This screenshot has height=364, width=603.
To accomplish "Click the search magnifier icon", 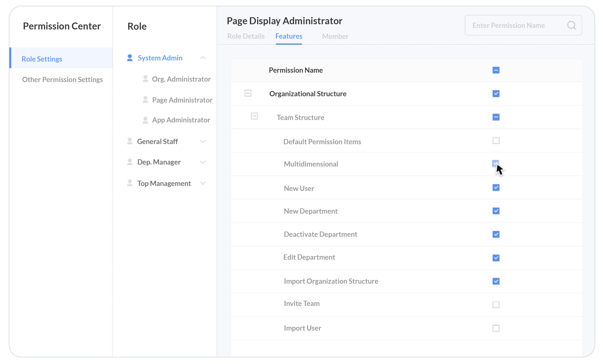I will [572, 25].
